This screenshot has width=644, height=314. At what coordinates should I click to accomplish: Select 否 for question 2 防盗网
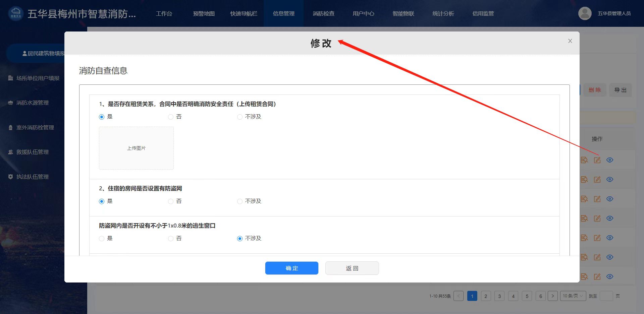pyautogui.click(x=171, y=201)
